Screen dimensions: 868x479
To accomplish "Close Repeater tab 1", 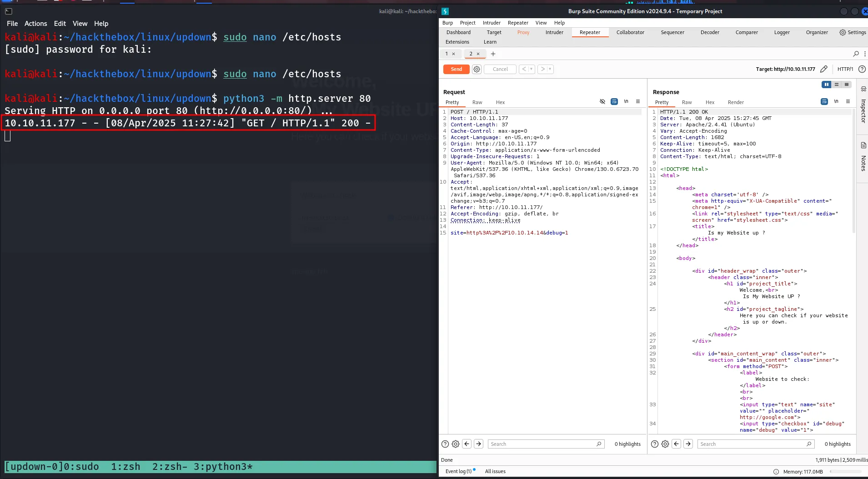I will click(453, 54).
